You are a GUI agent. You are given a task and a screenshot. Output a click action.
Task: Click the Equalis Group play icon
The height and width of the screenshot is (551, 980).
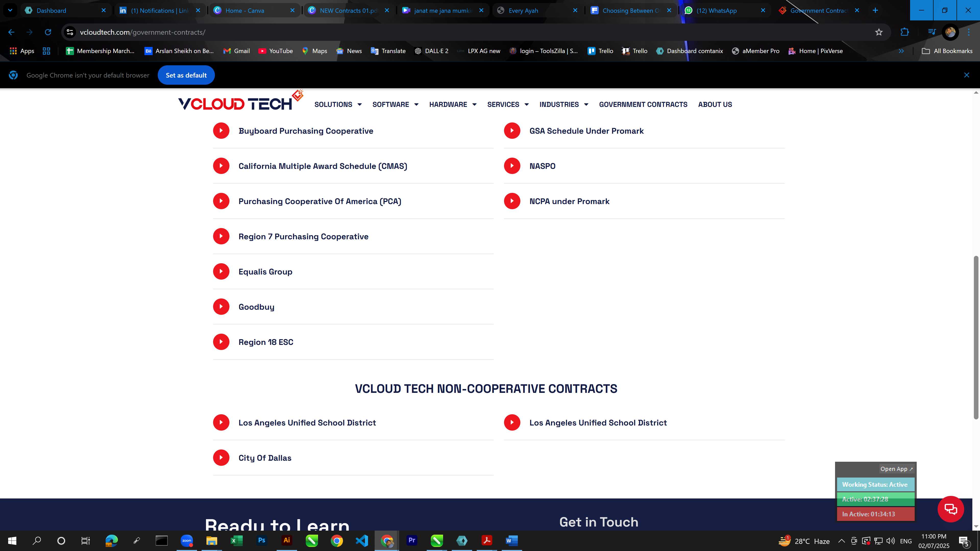pos(221,271)
